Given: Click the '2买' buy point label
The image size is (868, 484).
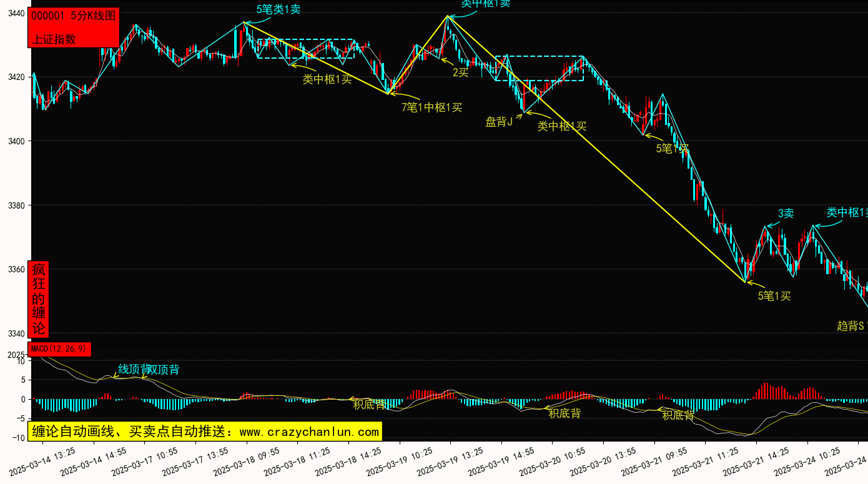Looking at the screenshot, I should click(460, 72).
